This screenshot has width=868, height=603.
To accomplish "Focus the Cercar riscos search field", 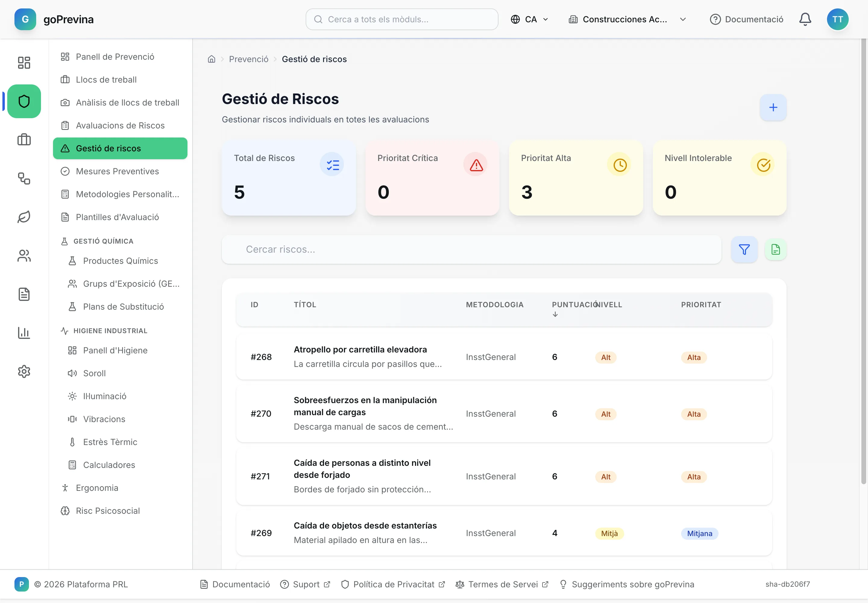I will tap(471, 249).
